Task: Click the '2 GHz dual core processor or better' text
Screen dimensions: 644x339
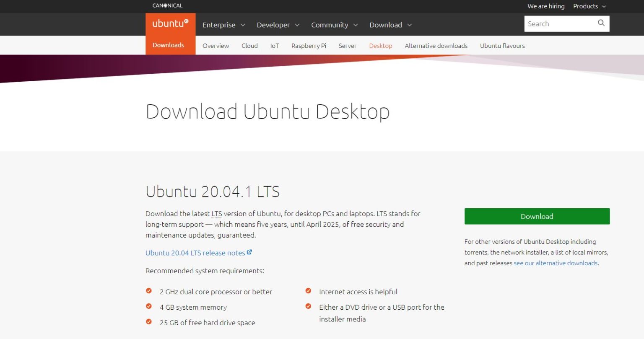Action: (216, 292)
